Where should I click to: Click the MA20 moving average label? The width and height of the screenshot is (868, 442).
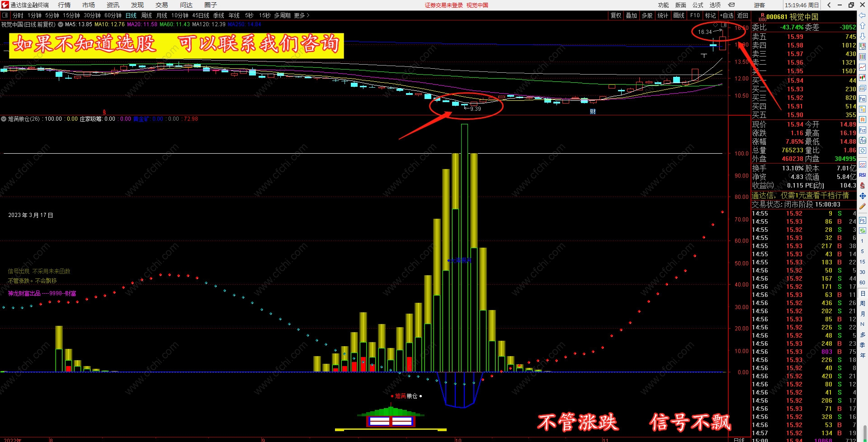pyautogui.click(x=142, y=24)
